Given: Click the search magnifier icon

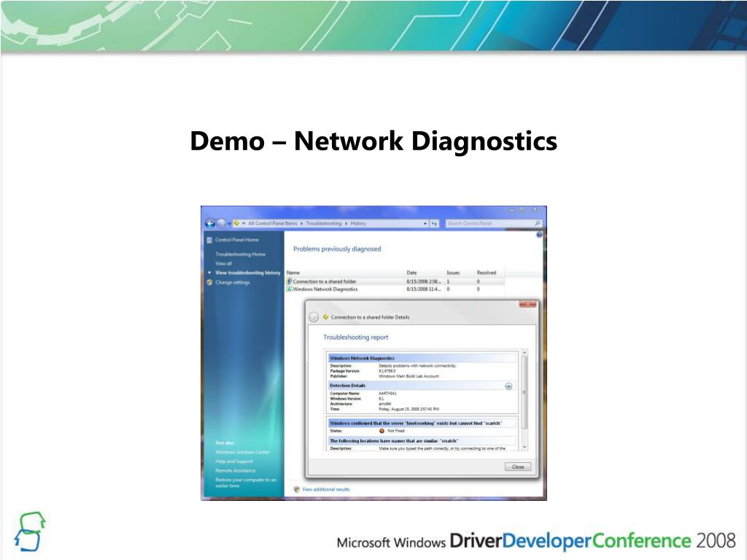Looking at the screenshot, I should click(538, 223).
